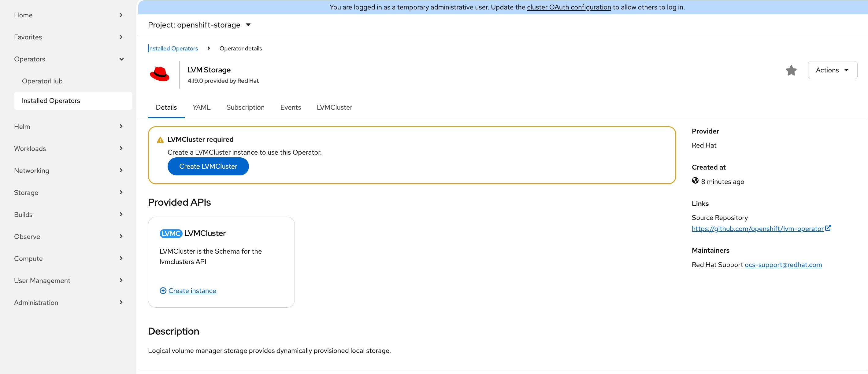Click the Create LVMCluster button

coord(208,166)
